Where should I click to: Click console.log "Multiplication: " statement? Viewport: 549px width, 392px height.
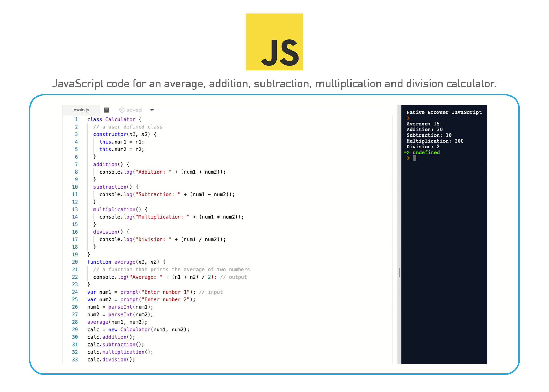tap(171, 217)
